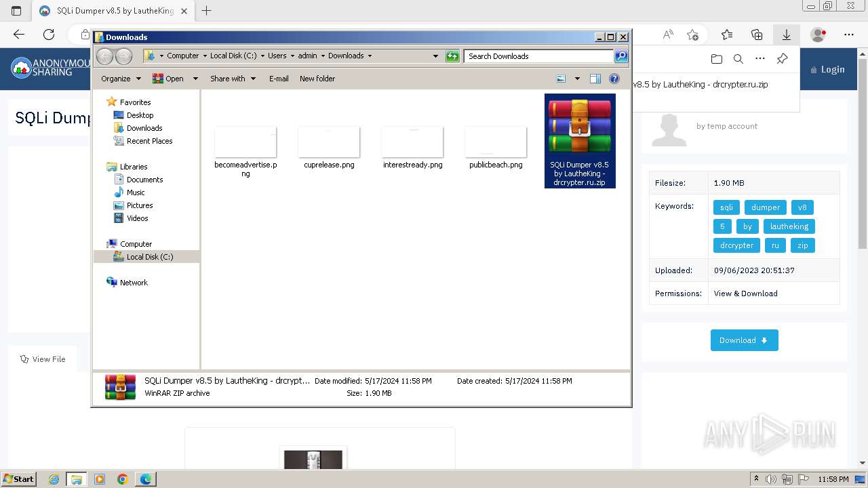Click the dumper keyword tag

click(766, 207)
